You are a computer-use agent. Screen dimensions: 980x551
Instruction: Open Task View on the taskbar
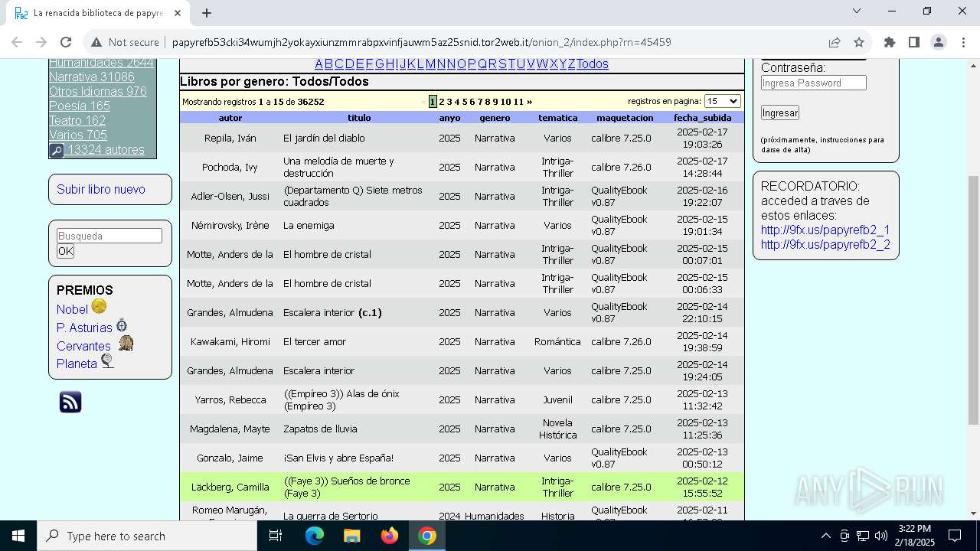pyautogui.click(x=276, y=536)
